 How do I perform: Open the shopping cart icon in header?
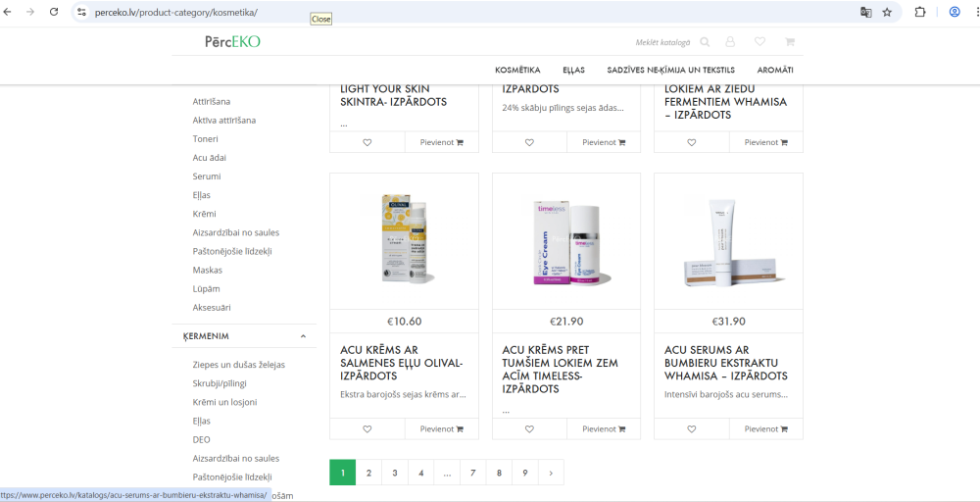click(789, 42)
